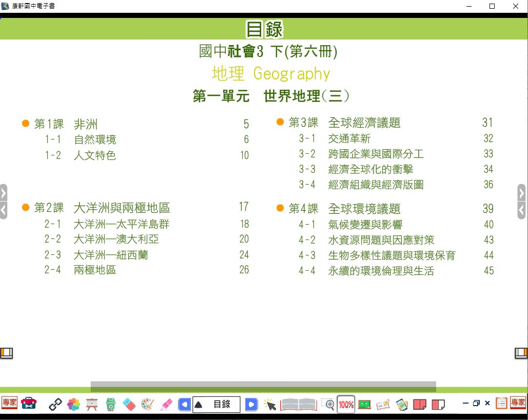Select the pink highlighter pen

166,405
